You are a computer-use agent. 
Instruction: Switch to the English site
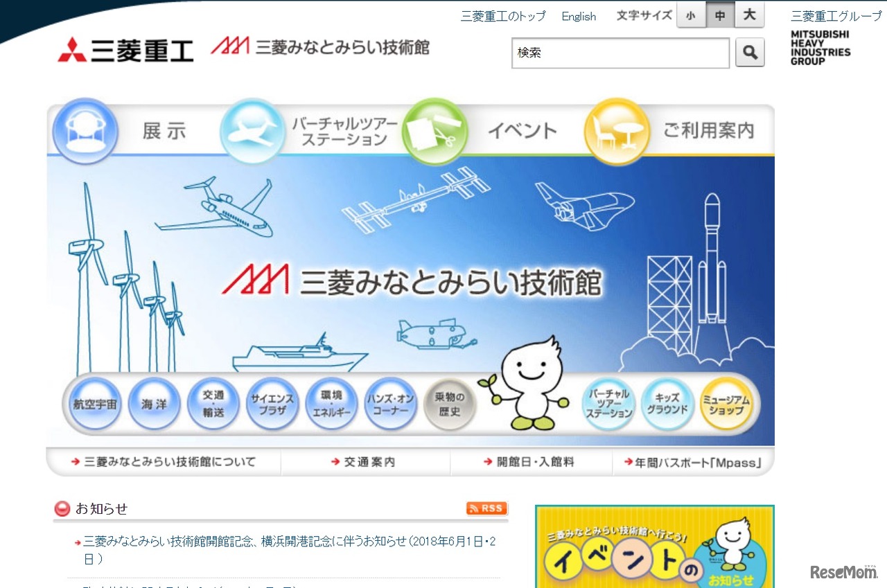click(x=579, y=17)
